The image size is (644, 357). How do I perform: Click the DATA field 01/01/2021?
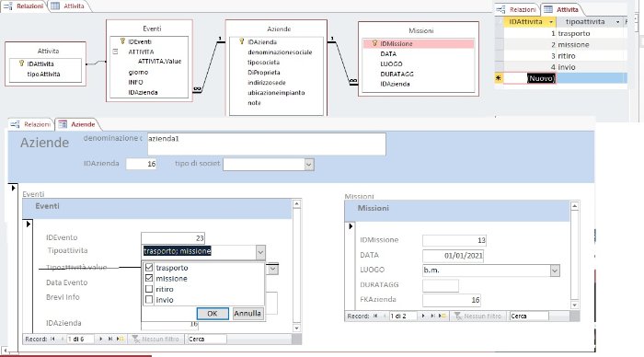pos(453,256)
